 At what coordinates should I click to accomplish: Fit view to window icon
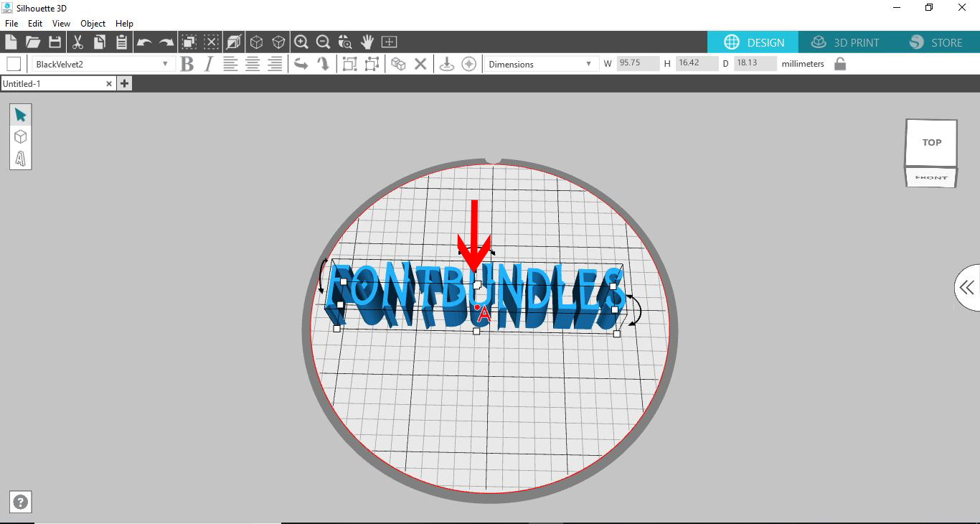click(390, 42)
